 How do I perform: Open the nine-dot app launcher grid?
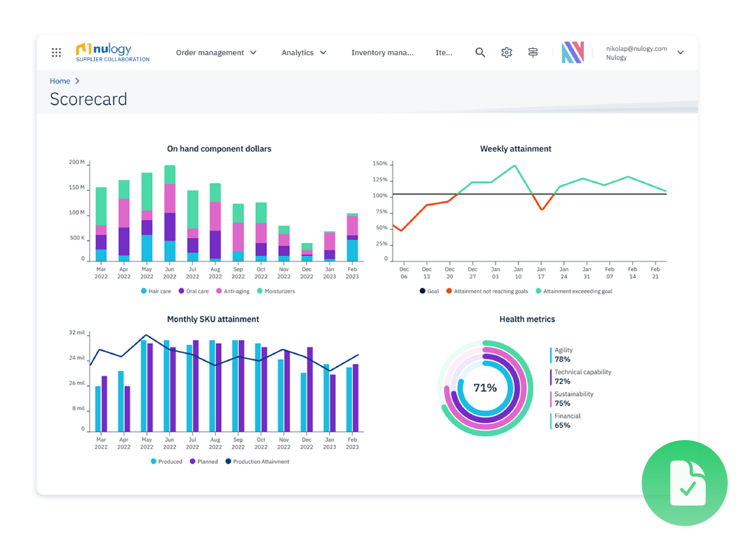click(x=56, y=52)
